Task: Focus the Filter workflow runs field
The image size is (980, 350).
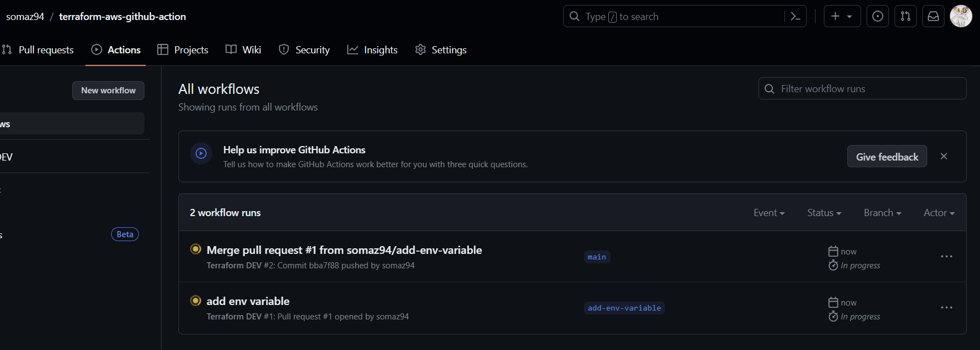Action: (862, 88)
